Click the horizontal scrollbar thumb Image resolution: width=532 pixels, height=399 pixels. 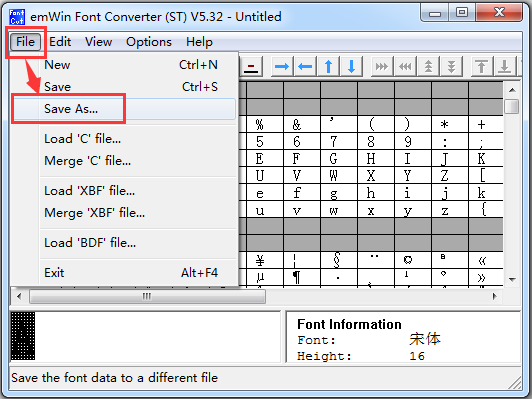pyautogui.click(x=147, y=297)
